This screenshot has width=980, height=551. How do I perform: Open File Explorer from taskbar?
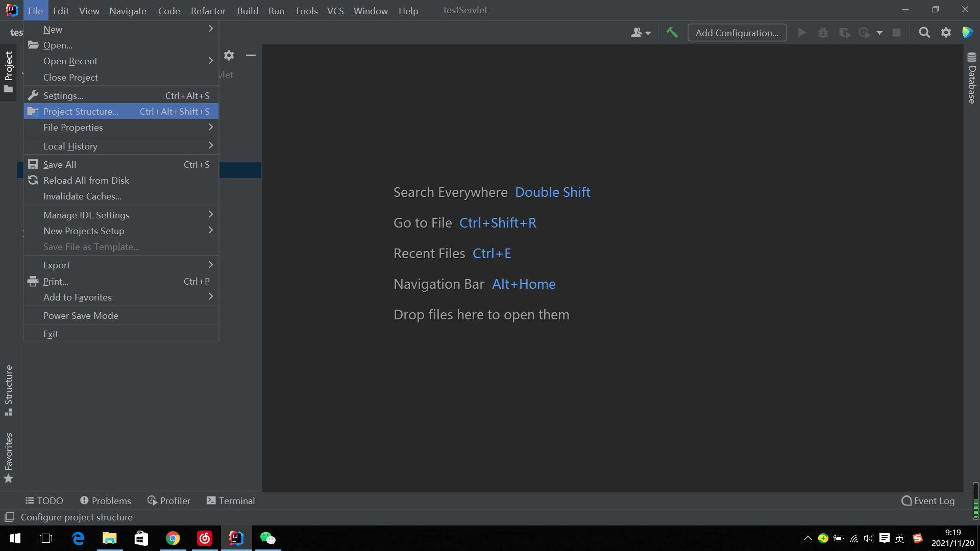(x=110, y=538)
